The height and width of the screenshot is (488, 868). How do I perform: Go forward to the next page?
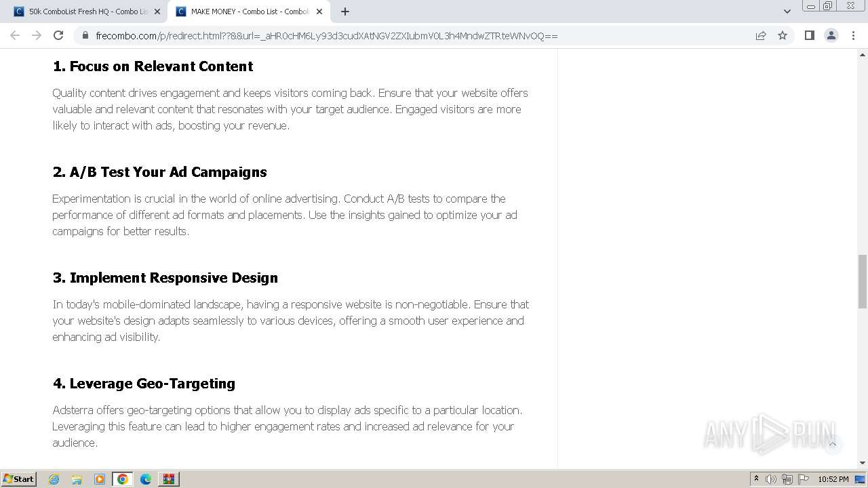(x=37, y=35)
